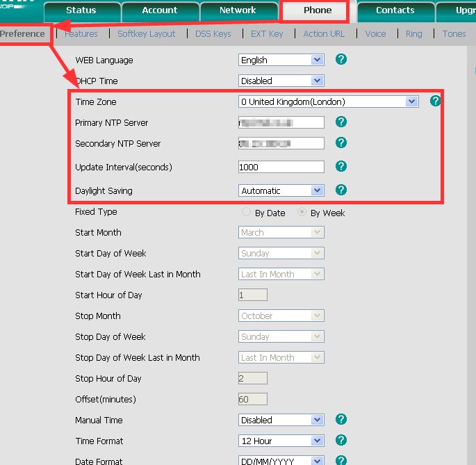Screen dimensions: 476x465
Task: Open Stop Day of Week Last in Month dropdown
Action: [281, 357]
